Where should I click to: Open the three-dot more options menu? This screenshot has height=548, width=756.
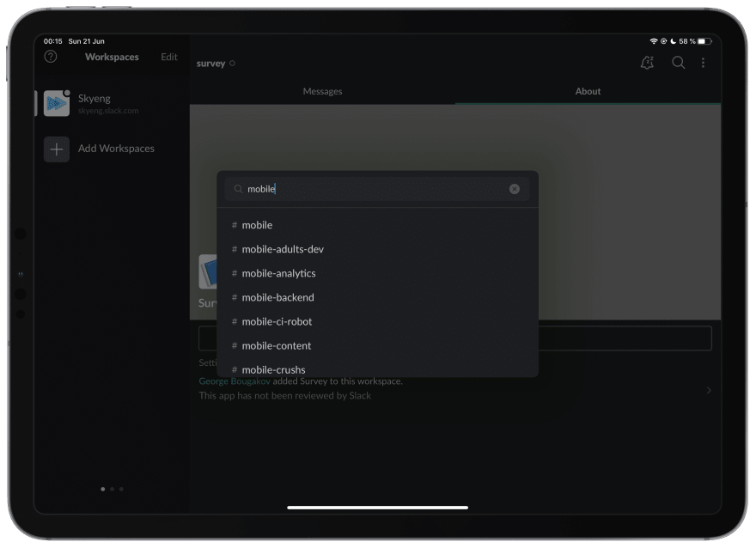[x=703, y=63]
